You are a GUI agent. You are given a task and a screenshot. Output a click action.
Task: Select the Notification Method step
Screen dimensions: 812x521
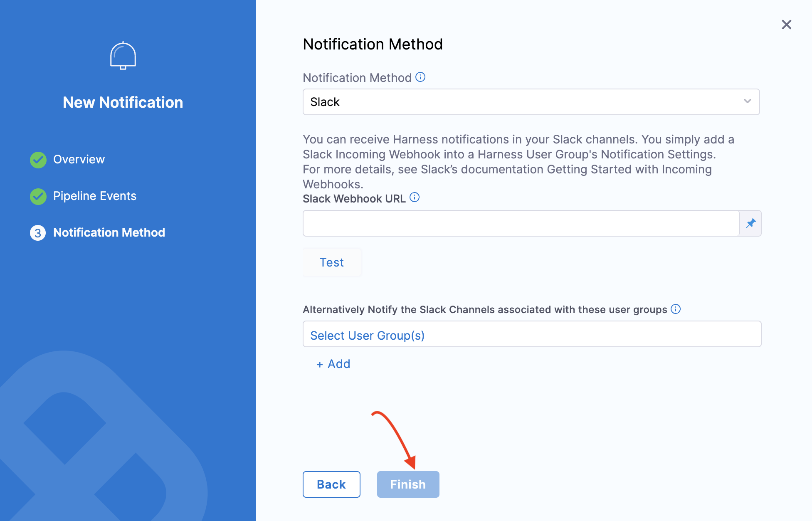click(x=109, y=232)
